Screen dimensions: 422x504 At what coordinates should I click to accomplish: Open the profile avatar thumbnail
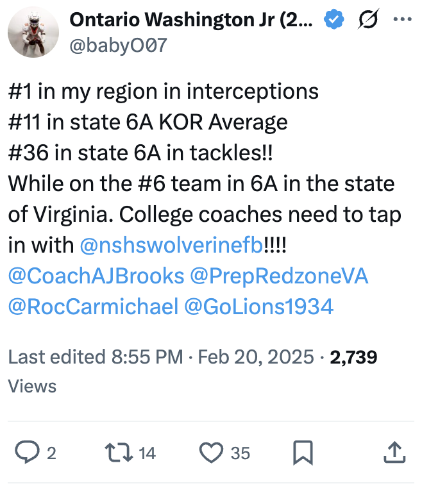click(33, 32)
